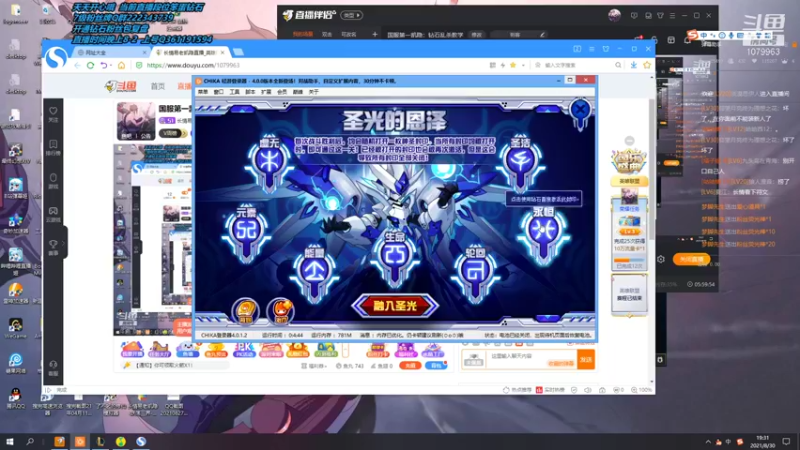This screenshot has height=450, width=800.
Task: Click the orange character round badge
Action: coord(280,311)
